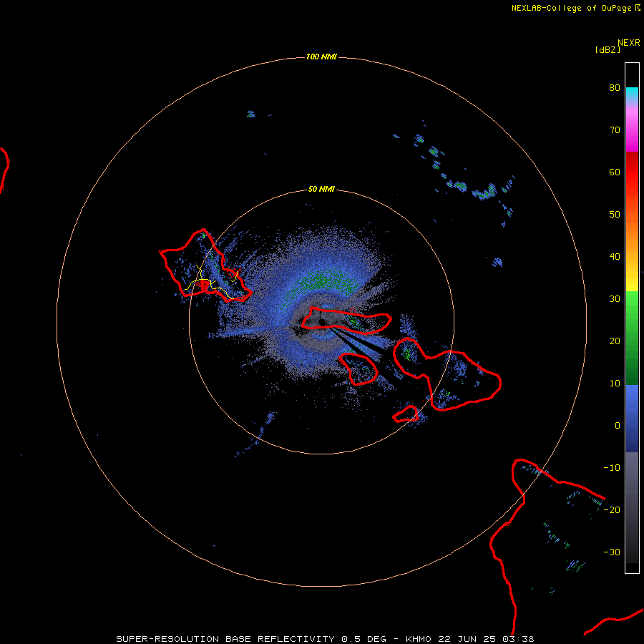Click the 0 value on the dBZ scale

618,426
